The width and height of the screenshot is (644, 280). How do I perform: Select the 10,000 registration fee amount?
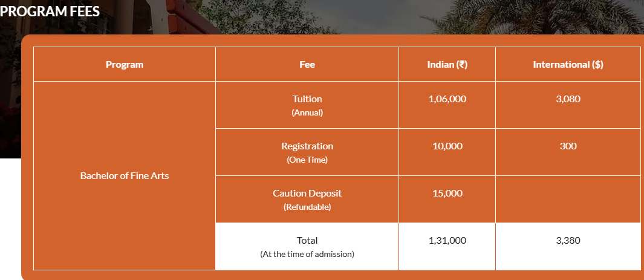(447, 146)
